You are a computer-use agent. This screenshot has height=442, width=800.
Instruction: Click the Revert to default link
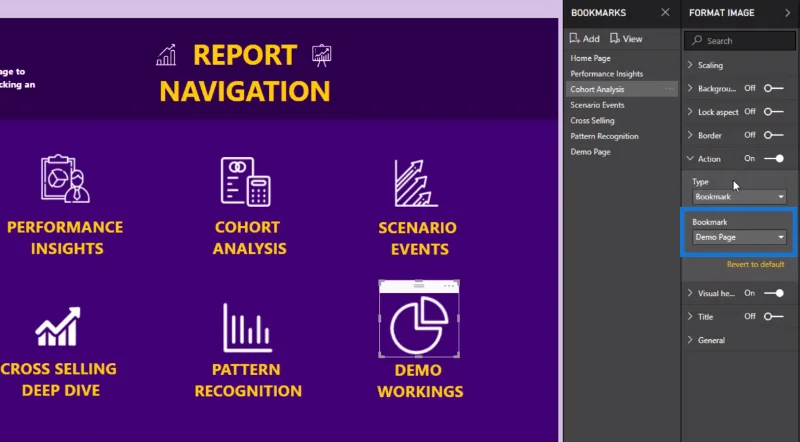[x=755, y=264]
